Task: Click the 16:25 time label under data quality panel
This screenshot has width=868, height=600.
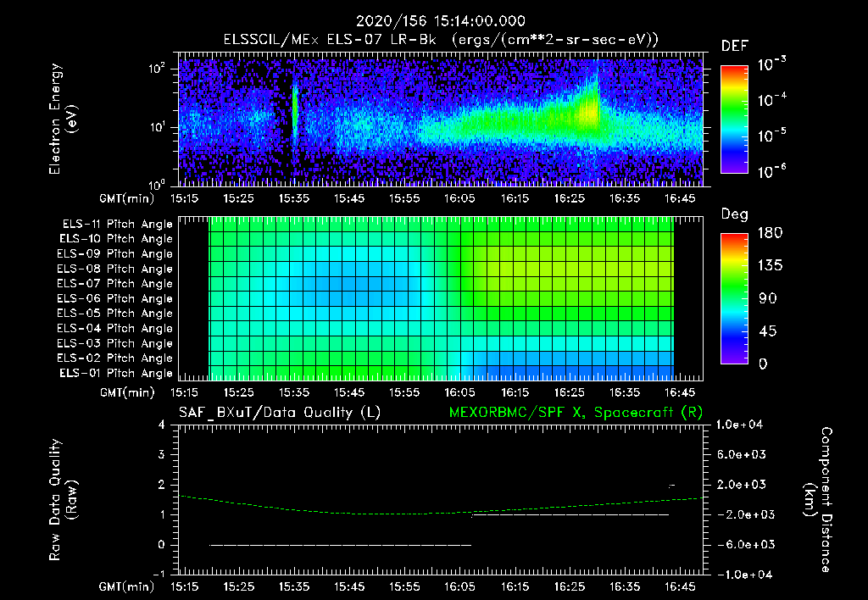Action: click(x=570, y=586)
